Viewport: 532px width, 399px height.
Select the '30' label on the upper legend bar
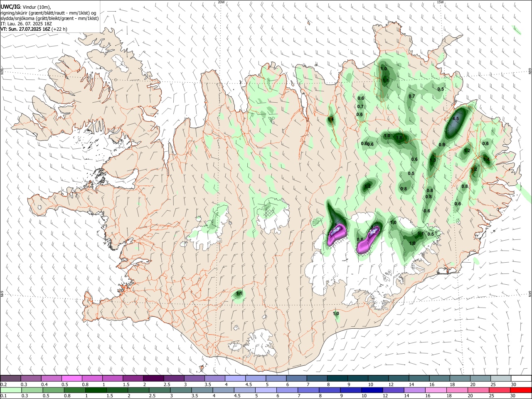tap(513, 384)
